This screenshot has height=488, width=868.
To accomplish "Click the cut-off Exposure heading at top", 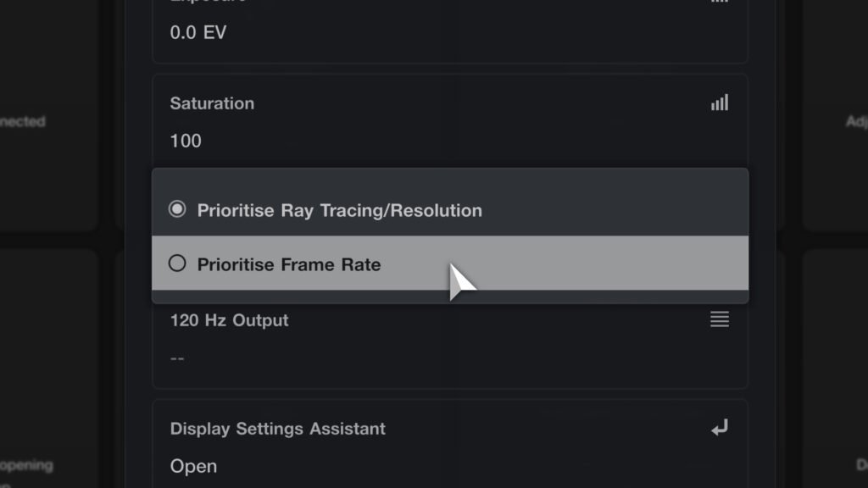I will (x=208, y=3).
